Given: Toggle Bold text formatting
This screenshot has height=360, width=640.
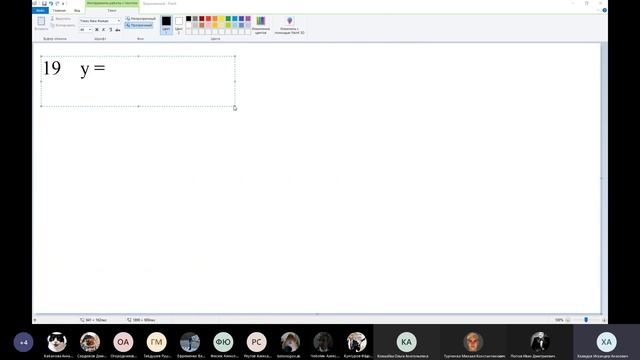Looking at the screenshot, I should (97, 30).
